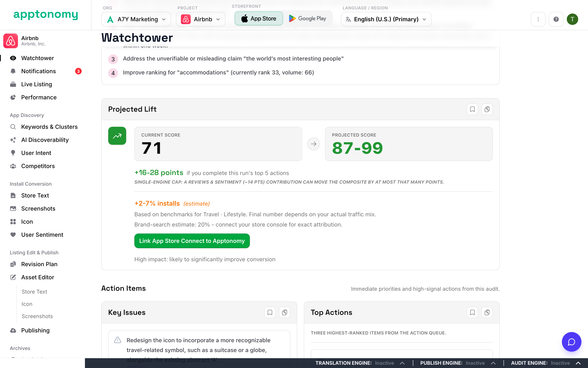Click the Publishing cloud icon
Screen dimensions: 588x368
click(x=13, y=331)
